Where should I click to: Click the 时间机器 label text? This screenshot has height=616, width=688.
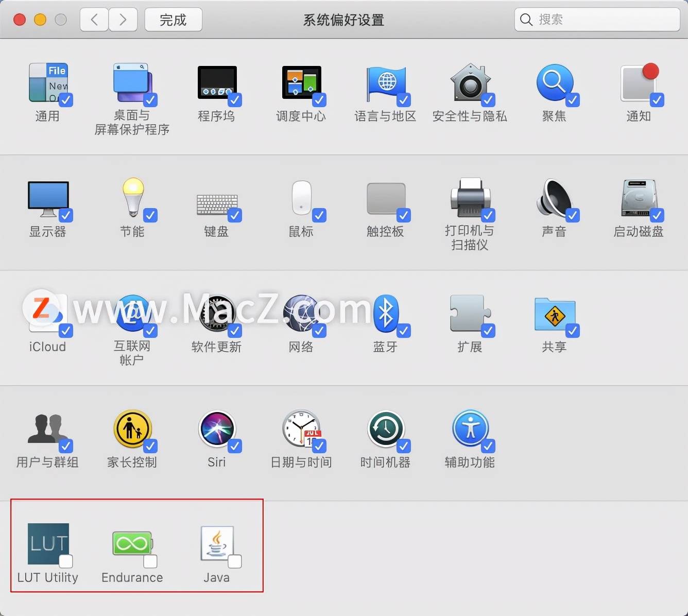tap(385, 463)
